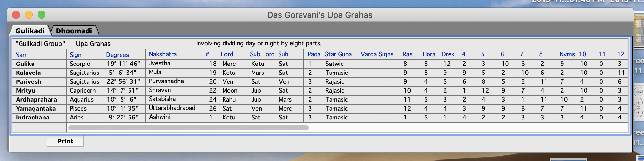Select the Mrityu row name
This screenshot has height=161, width=644.
tap(26, 91)
